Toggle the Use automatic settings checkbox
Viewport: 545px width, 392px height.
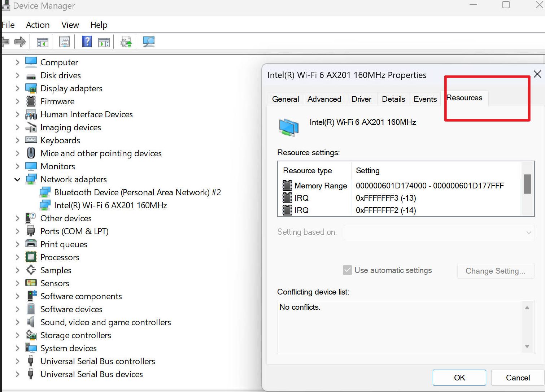[348, 270]
